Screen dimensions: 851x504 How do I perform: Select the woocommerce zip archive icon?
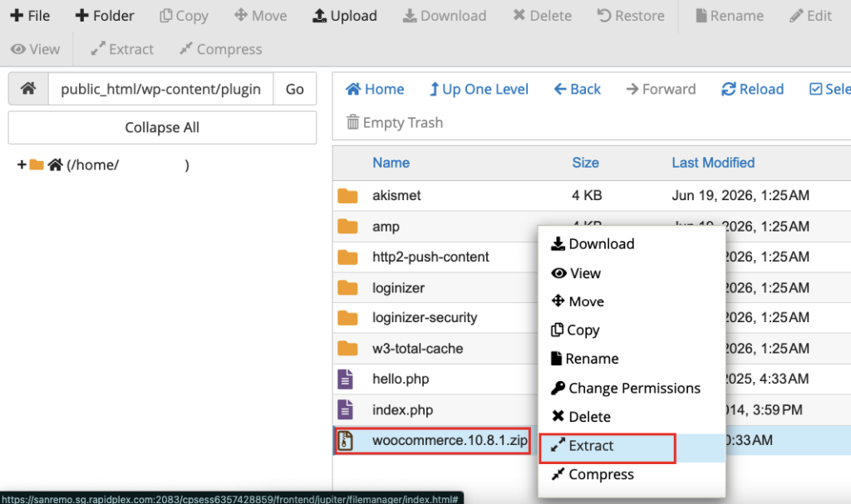click(345, 440)
